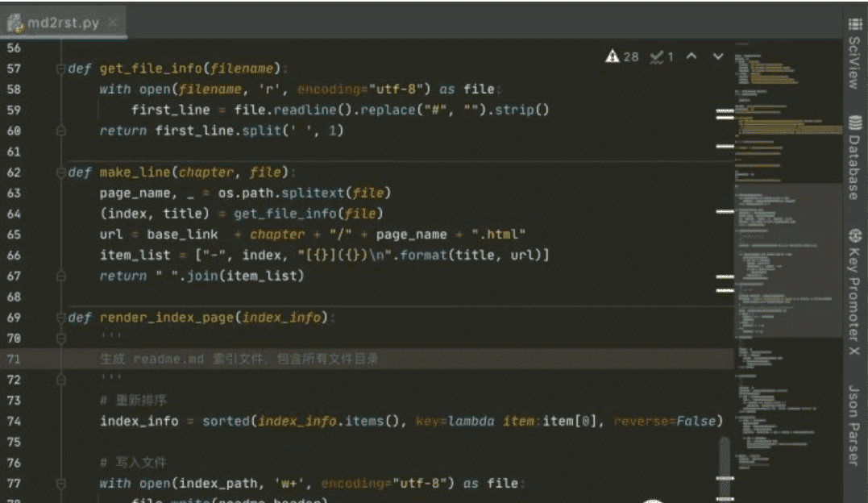This screenshot has width=868, height=503.
Task: Click the docstring text on line 71
Action: [x=239, y=359]
